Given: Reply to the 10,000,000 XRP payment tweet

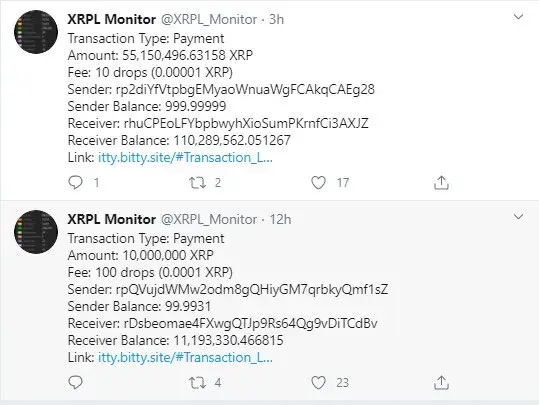Looking at the screenshot, I should [x=76, y=383].
